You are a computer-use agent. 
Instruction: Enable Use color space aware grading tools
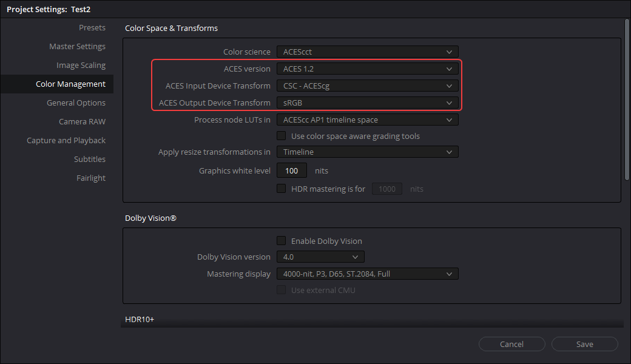click(x=282, y=136)
